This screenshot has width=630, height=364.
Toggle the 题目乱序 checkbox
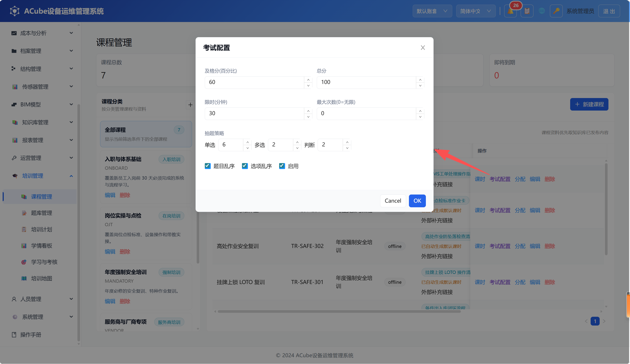click(x=207, y=166)
